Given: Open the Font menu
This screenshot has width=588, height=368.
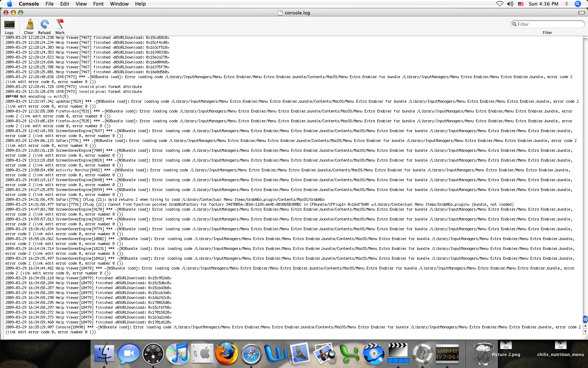Looking at the screenshot, I should pyautogui.click(x=98, y=4).
